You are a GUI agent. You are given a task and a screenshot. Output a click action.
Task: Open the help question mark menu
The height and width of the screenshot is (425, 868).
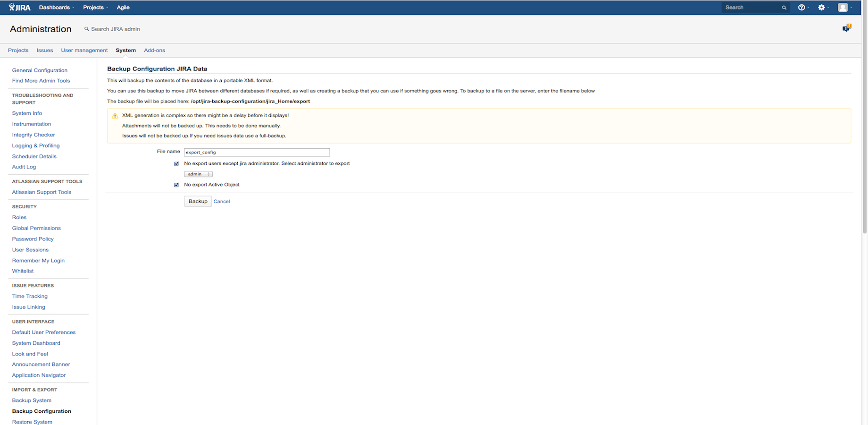(803, 7)
